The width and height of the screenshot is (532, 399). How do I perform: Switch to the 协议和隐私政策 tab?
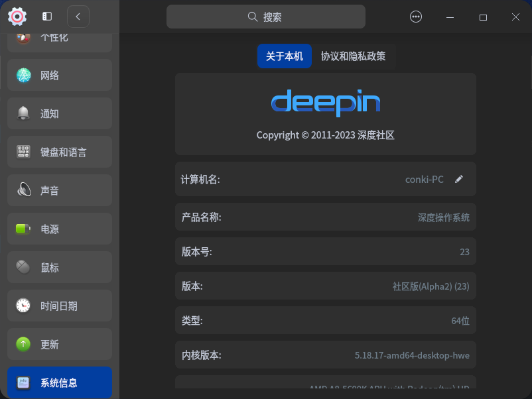(353, 56)
